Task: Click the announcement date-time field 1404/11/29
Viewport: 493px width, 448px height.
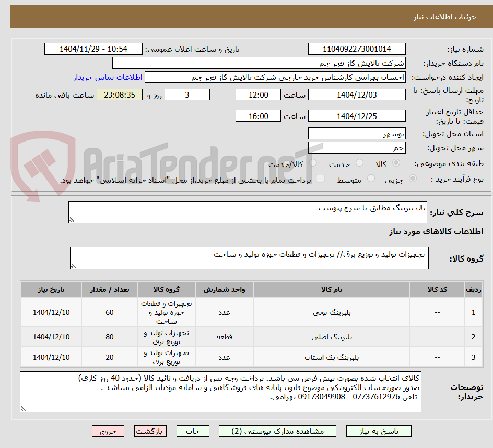Action: point(93,49)
